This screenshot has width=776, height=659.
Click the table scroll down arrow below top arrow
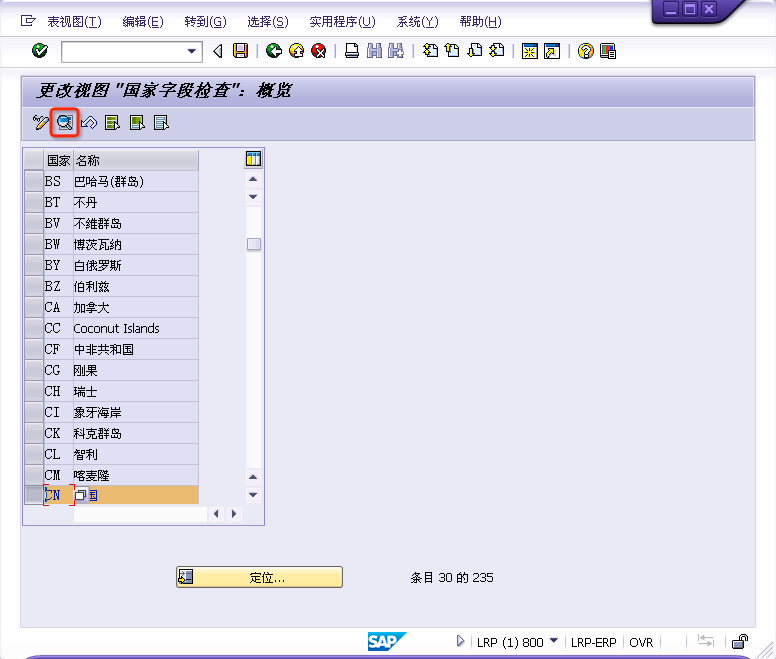coord(253,197)
